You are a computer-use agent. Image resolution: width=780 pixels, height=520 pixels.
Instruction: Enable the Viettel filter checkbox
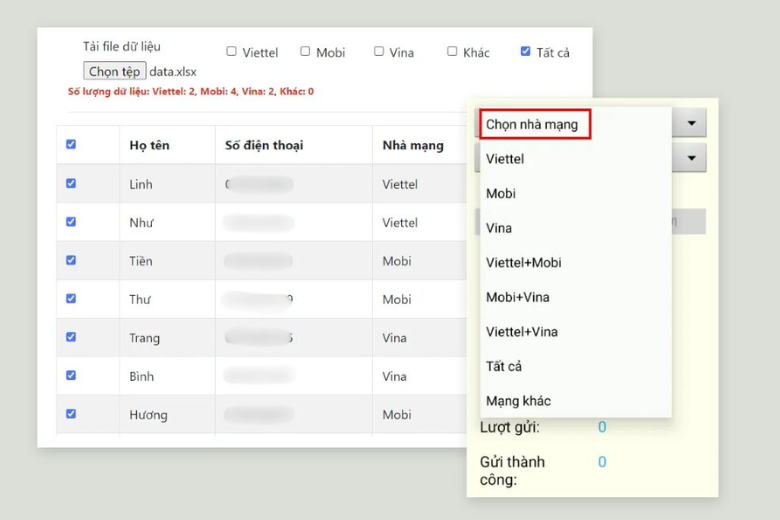[232, 51]
